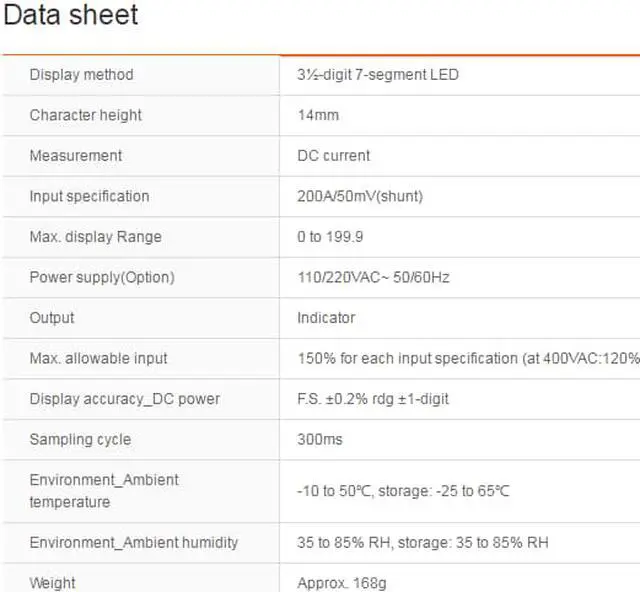Click the Data sheet heading
Image resolution: width=640 pixels, height=592 pixels.
coord(71,15)
